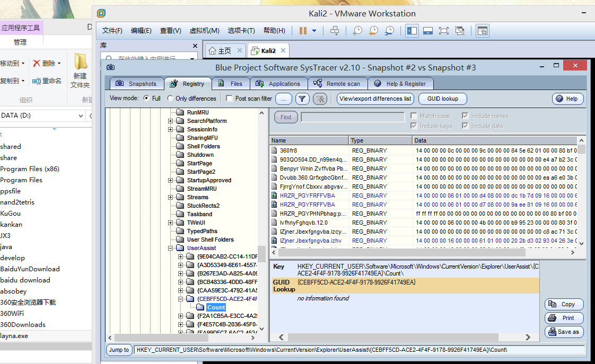Close the VMware library panel
Image resolution: width=595 pixels, height=364 pixels.
coord(195,46)
